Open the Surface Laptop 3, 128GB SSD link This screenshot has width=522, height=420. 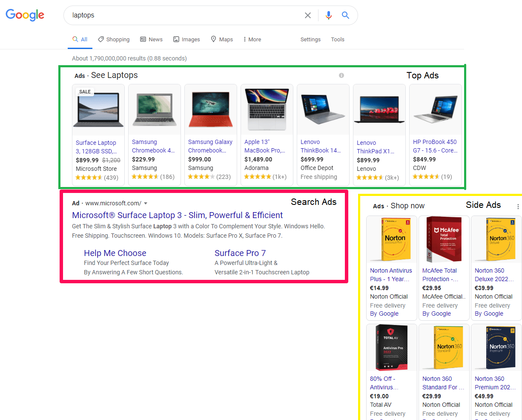(96, 147)
